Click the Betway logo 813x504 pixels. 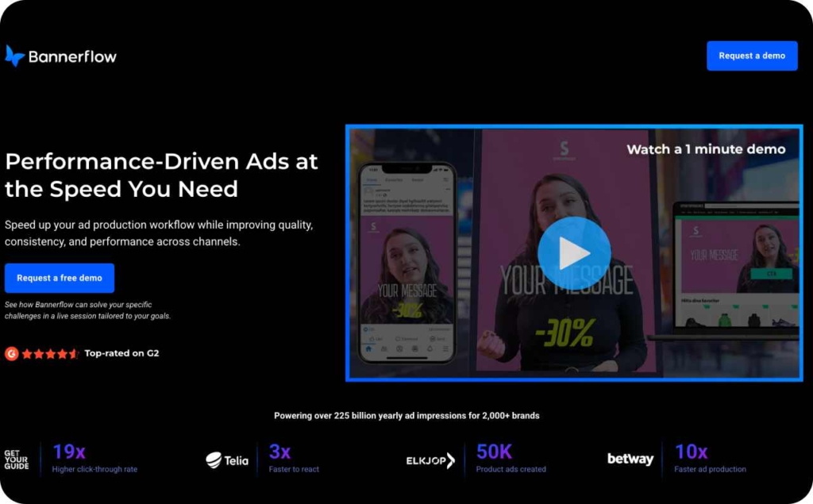pyautogui.click(x=630, y=459)
